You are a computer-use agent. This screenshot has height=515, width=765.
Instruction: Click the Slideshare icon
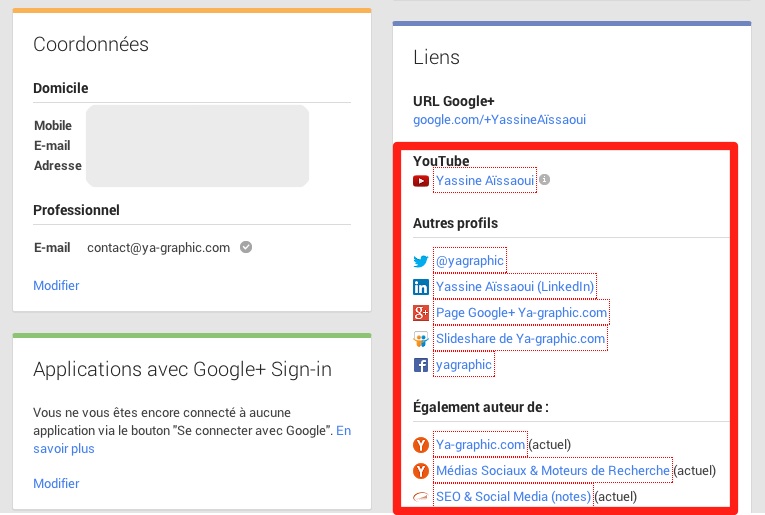click(x=421, y=338)
